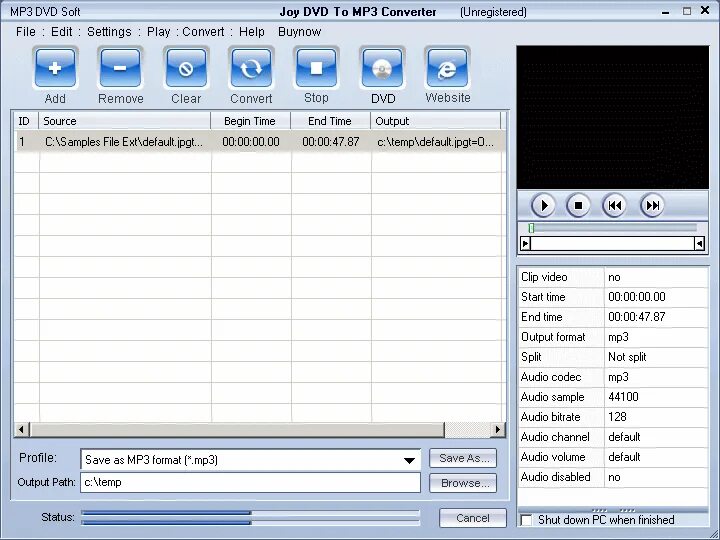Screen dimensions: 720x540
Task: Click the clip end marker arrow
Action: pos(699,243)
